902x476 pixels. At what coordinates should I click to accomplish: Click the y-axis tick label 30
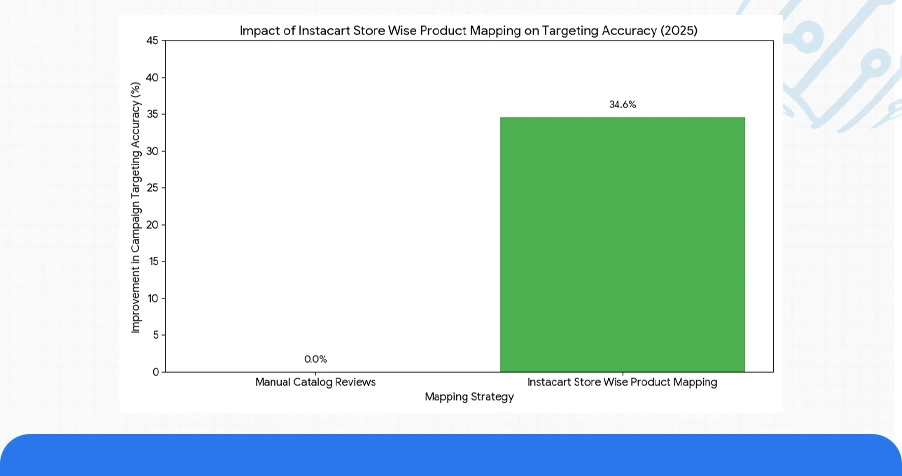pyautogui.click(x=152, y=151)
